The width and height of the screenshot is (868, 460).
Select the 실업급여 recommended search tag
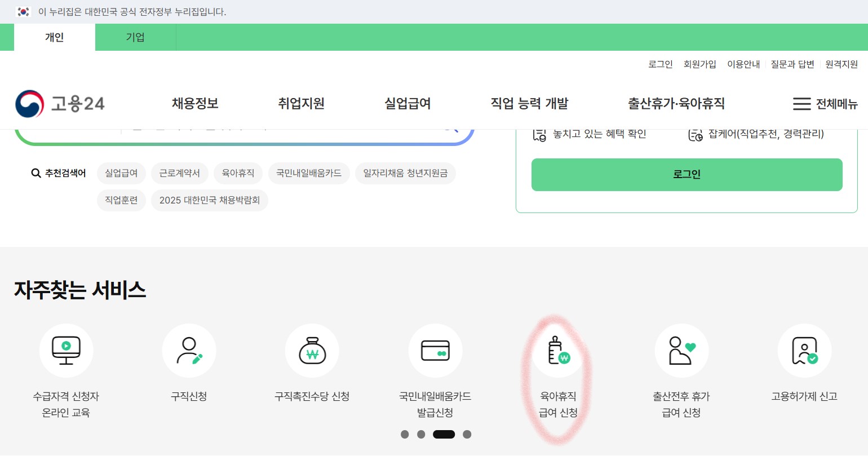(121, 173)
